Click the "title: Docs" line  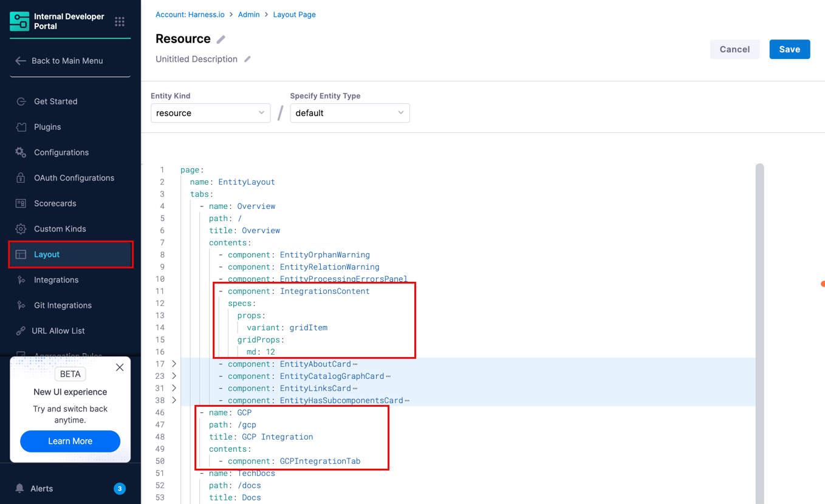click(235, 498)
